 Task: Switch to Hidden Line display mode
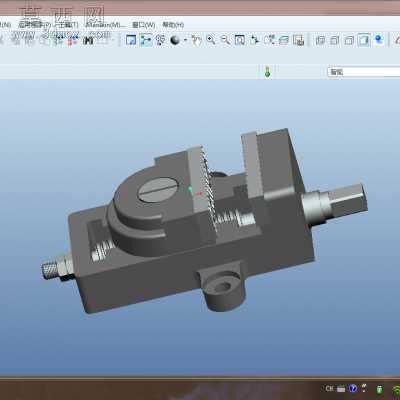pos(334,40)
